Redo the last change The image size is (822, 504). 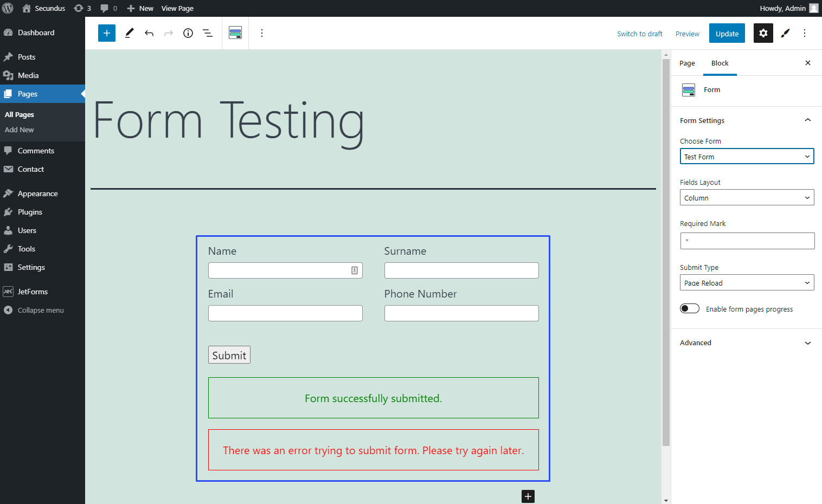point(168,33)
